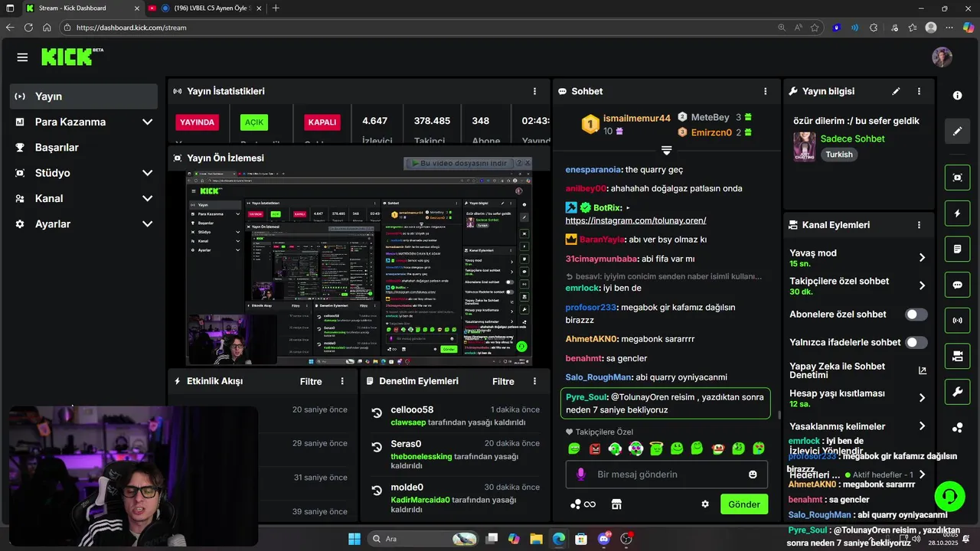
Task: Click the Sadece Sohbet category link
Action: pyautogui.click(x=852, y=139)
